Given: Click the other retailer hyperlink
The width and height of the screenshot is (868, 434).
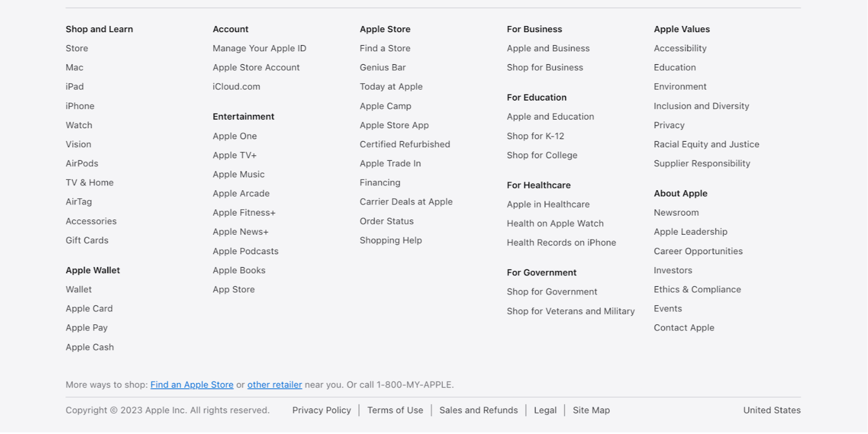Looking at the screenshot, I should [274, 385].
